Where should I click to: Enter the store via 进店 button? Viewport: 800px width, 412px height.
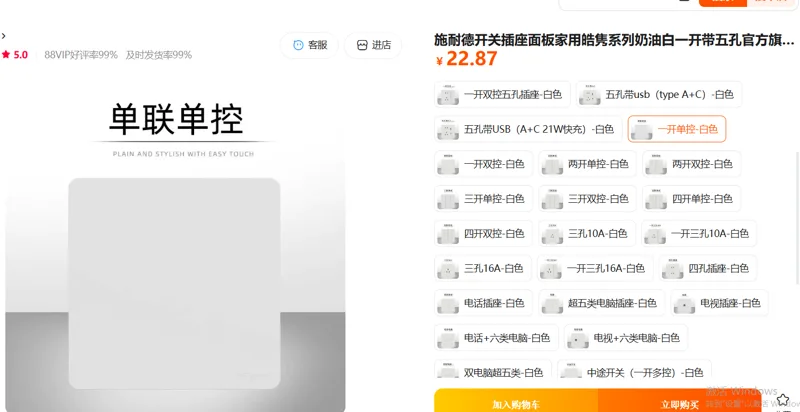pos(373,45)
